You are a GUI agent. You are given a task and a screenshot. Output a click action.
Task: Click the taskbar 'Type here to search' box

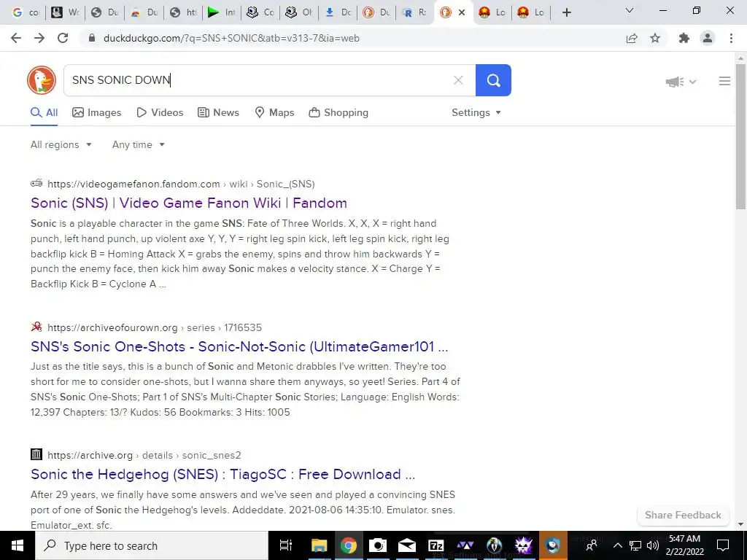click(152, 545)
